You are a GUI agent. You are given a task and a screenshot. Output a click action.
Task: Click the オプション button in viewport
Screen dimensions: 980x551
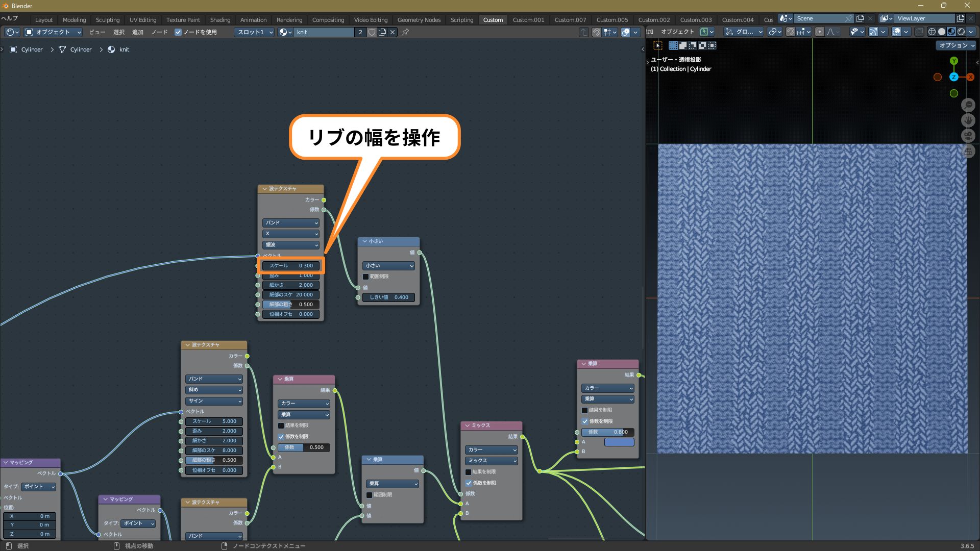tap(957, 45)
